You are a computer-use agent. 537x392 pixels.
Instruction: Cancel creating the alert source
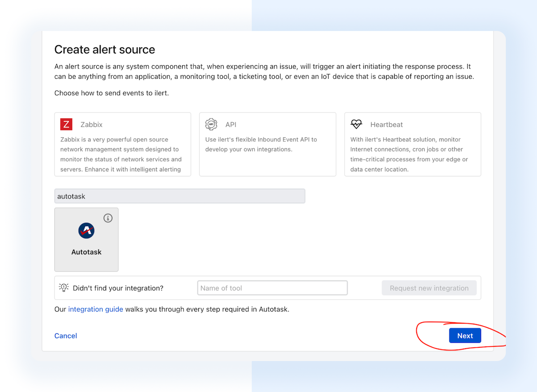(x=65, y=336)
